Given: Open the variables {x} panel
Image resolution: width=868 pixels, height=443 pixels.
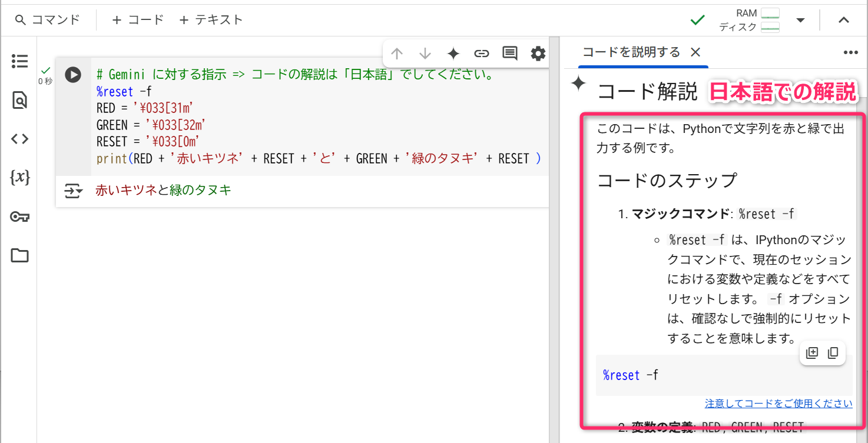Looking at the screenshot, I should pos(19,177).
